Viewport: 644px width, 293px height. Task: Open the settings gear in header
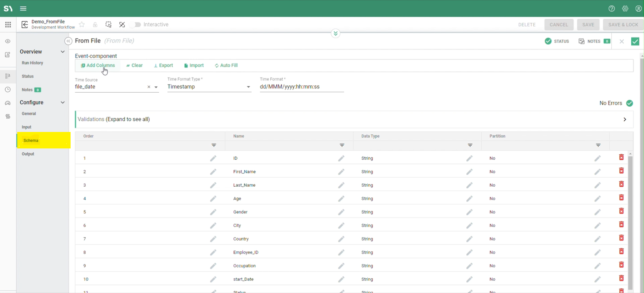tap(625, 8)
